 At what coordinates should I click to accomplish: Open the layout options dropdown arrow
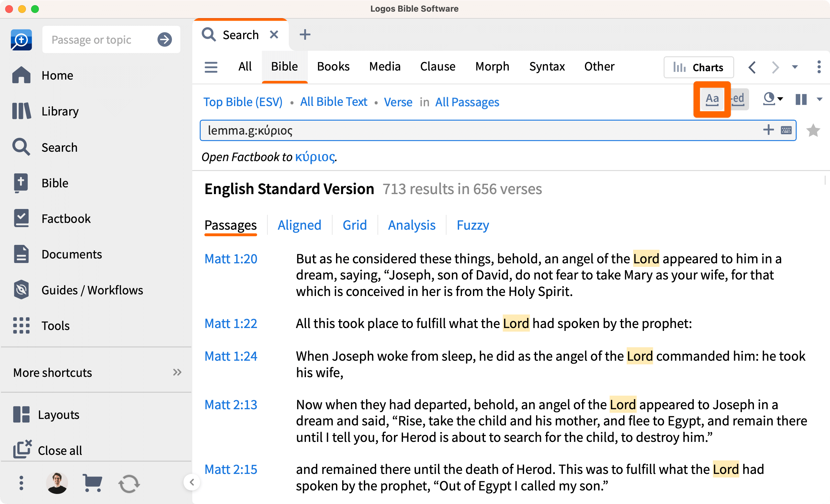(819, 99)
